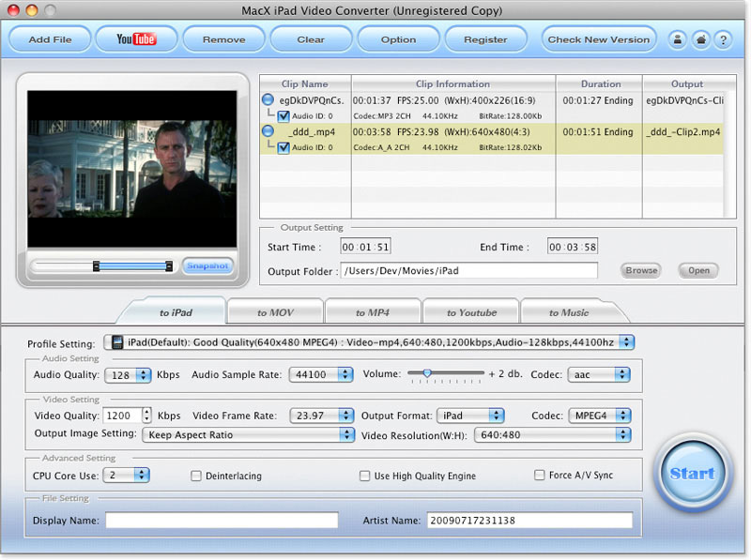751x560 pixels.
Task: Click the Add File button
Action: click(x=50, y=39)
